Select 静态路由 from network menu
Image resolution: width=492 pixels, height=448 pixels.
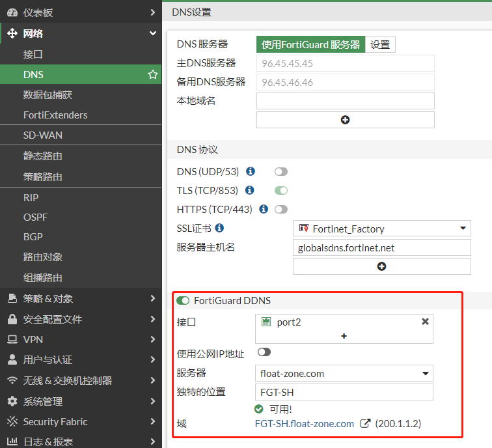pos(43,156)
